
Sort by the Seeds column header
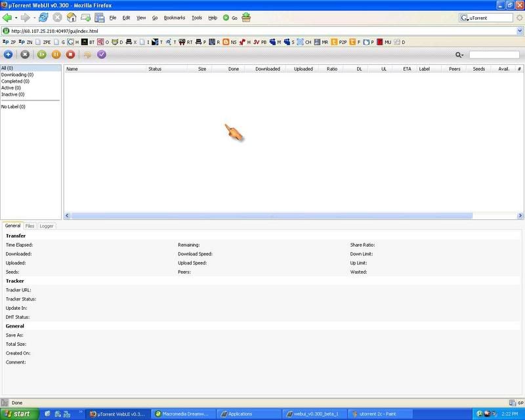pos(478,69)
